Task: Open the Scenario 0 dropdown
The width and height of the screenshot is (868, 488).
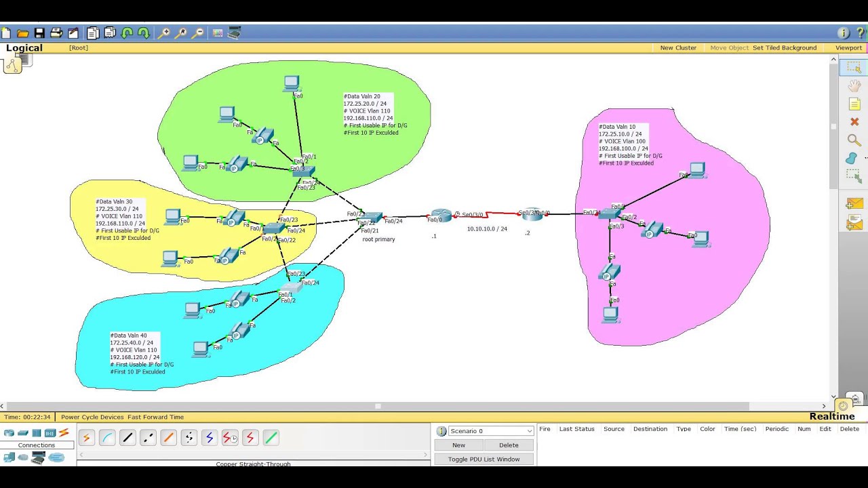Action: click(x=491, y=431)
